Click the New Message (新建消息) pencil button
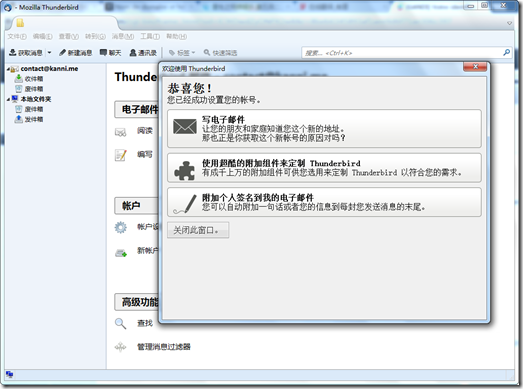This screenshot has height=389, width=523. (x=75, y=53)
